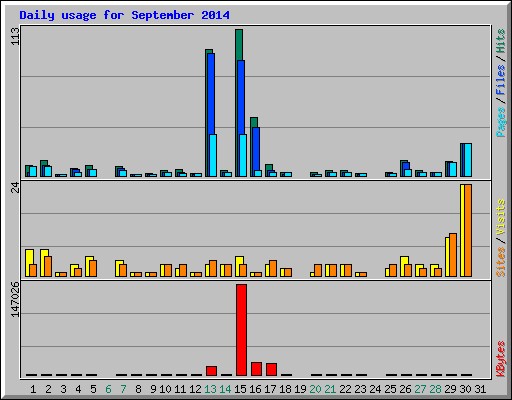This screenshot has width=512, height=400.
Task: Click the tall blue files bar for day 13
Action: pos(211,94)
